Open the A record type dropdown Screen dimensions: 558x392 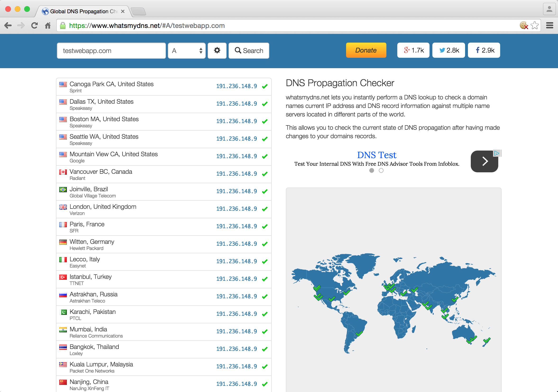187,50
